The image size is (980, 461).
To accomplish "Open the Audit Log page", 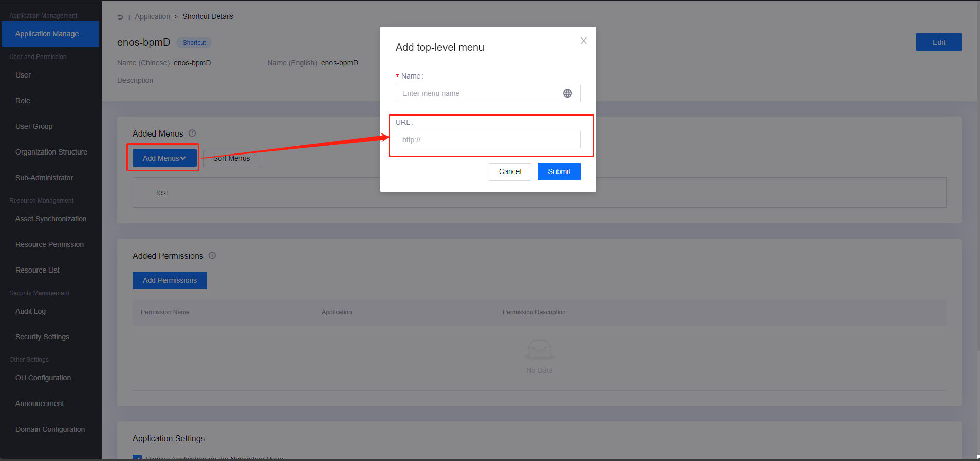I will [x=30, y=311].
